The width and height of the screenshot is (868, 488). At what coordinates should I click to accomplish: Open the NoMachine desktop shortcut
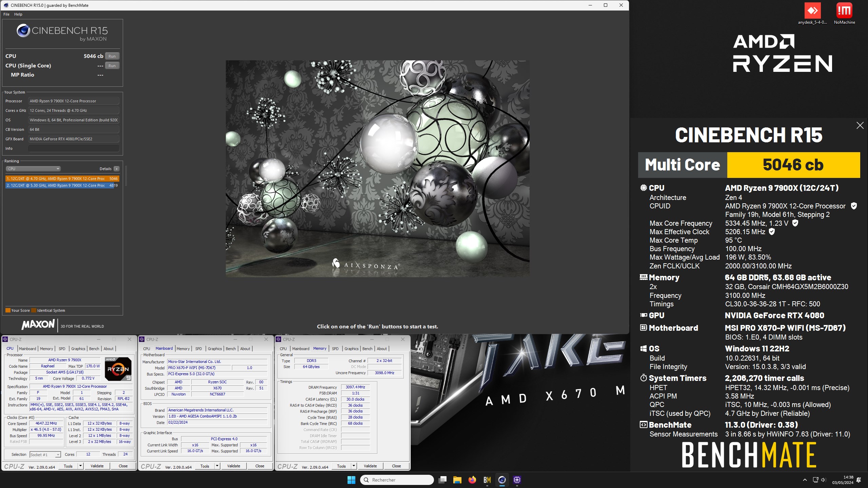(844, 14)
